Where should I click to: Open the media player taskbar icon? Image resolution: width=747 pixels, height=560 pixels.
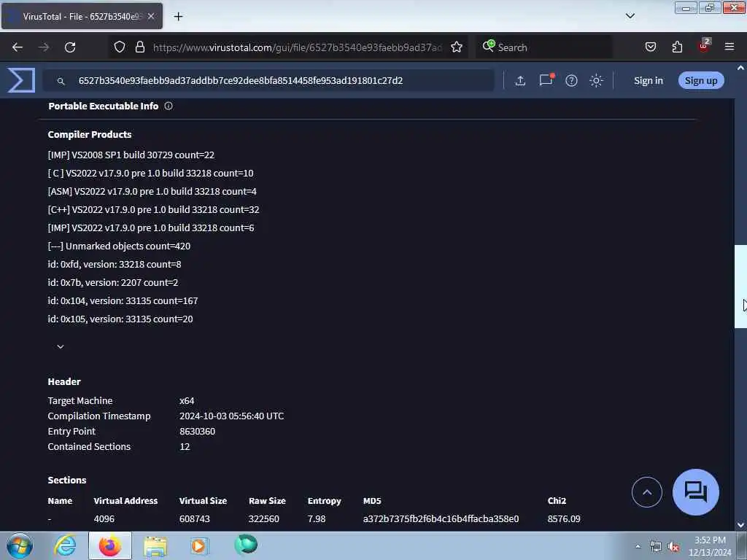198,545
